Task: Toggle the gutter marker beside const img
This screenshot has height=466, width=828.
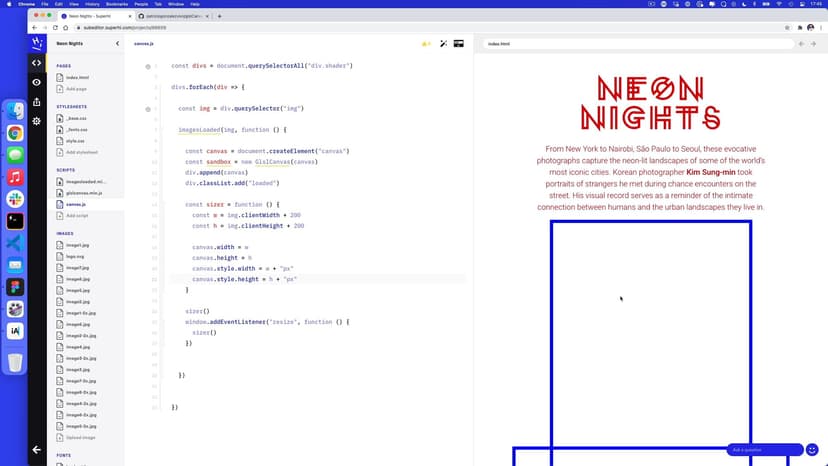Action: click(149, 108)
